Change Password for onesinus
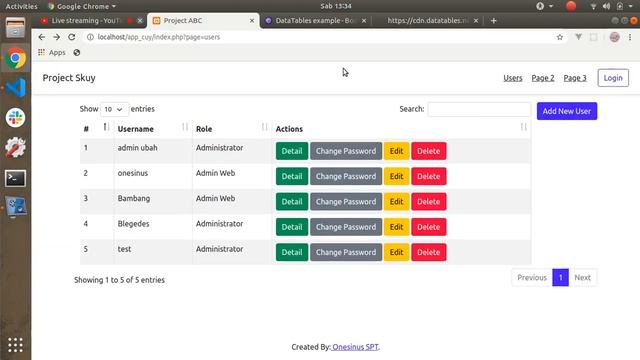Image resolution: width=640 pixels, height=360 pixels. click(x=346, y=176)
